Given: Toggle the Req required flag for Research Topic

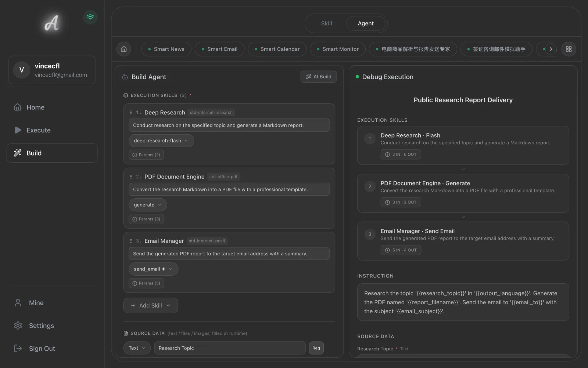Looking at the screenshot, I should coord(316,348).
